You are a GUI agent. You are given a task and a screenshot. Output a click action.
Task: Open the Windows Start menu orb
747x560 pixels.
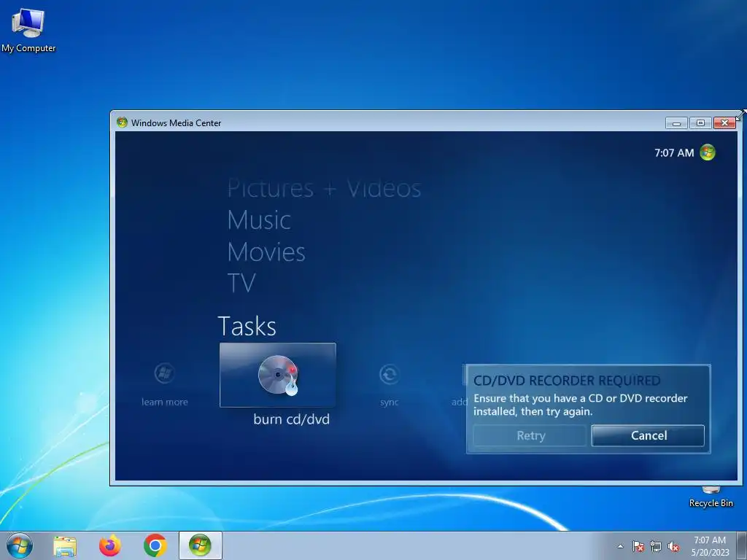click(x=20, y=545)
